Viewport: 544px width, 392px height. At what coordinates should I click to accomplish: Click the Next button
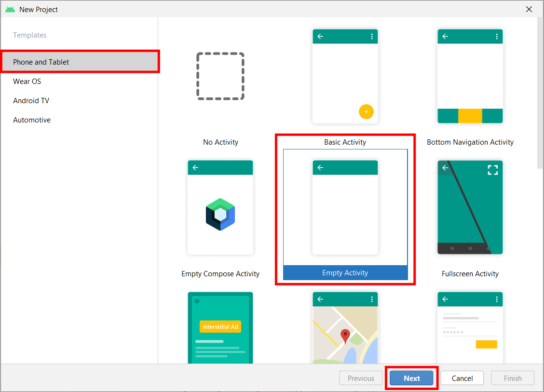click(x=411, y=378)
